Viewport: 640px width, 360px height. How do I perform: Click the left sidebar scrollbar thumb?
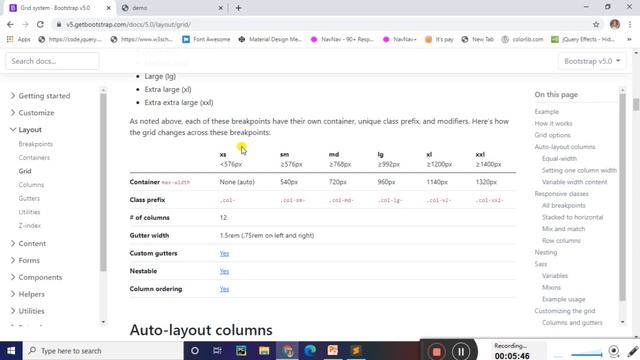point(103,182)
